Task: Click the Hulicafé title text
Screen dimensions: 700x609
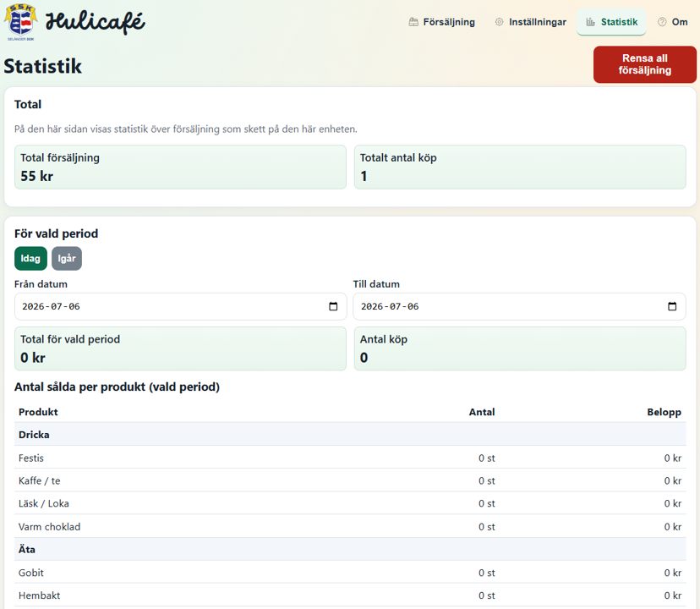Action: pyautogui.click(x=96, y=22)
